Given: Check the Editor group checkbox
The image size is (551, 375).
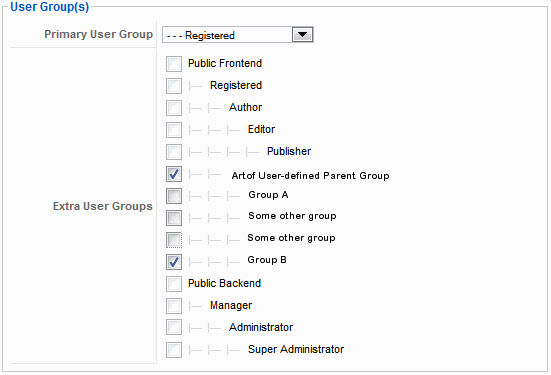Looking at the screenshot, I should click(174, 130).
